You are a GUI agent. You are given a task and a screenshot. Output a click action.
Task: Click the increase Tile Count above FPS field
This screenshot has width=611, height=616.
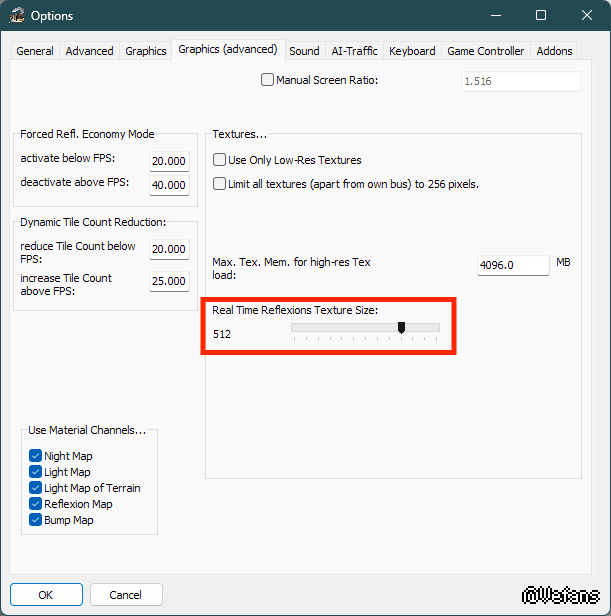click(169, 281)
